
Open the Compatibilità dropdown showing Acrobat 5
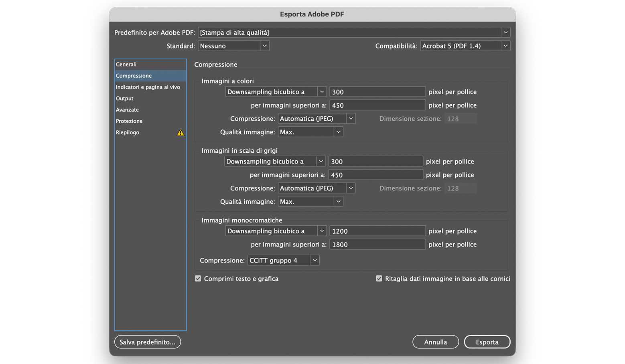click(x=465, y=46)
